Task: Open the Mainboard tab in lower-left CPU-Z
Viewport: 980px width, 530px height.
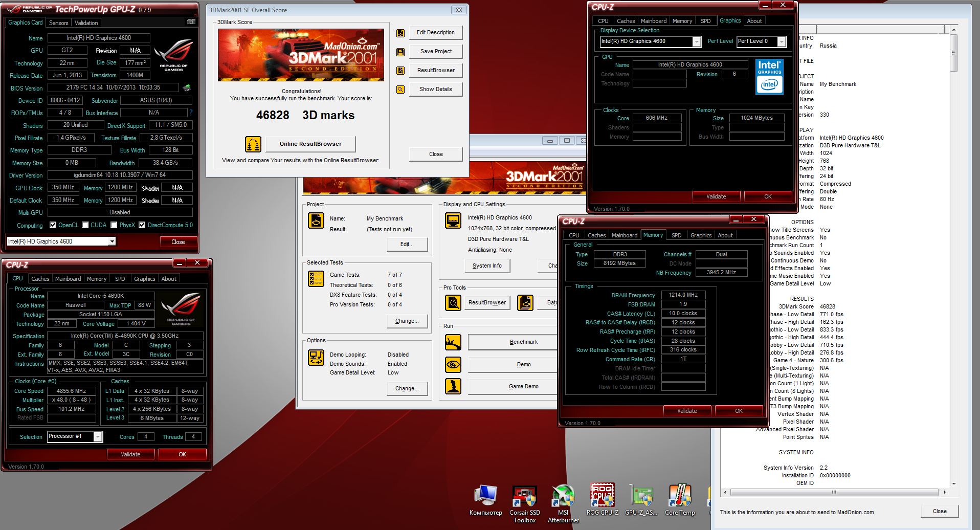Action: 68,279
